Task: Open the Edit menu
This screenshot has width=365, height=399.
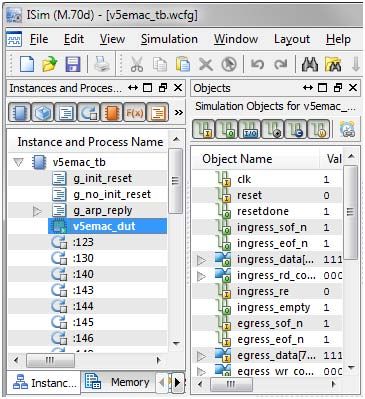Action: [74, 39]
